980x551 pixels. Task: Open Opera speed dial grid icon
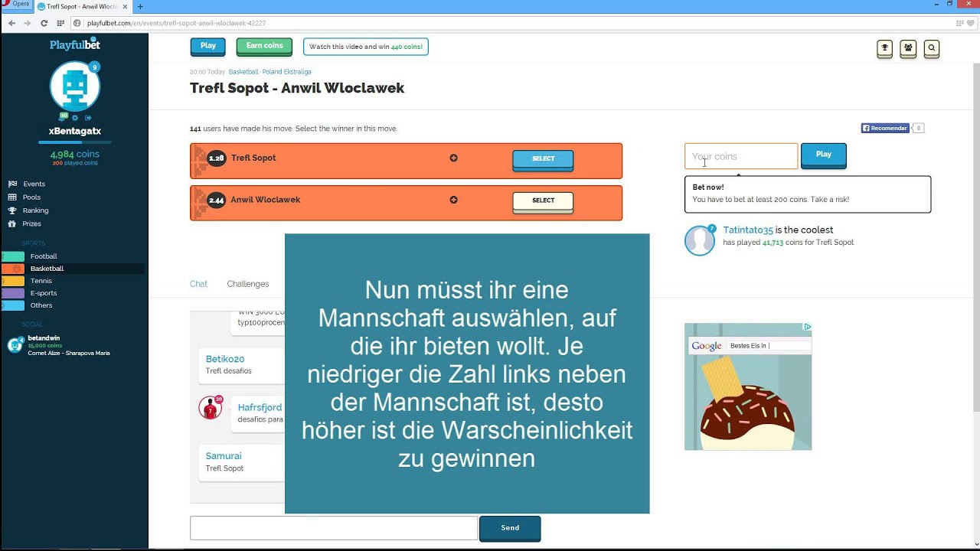coord(60,23)
